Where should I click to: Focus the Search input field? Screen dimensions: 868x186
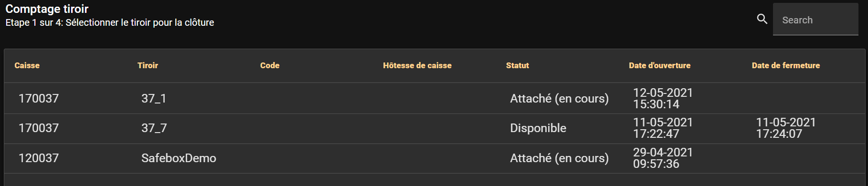[x=815, y=20]
